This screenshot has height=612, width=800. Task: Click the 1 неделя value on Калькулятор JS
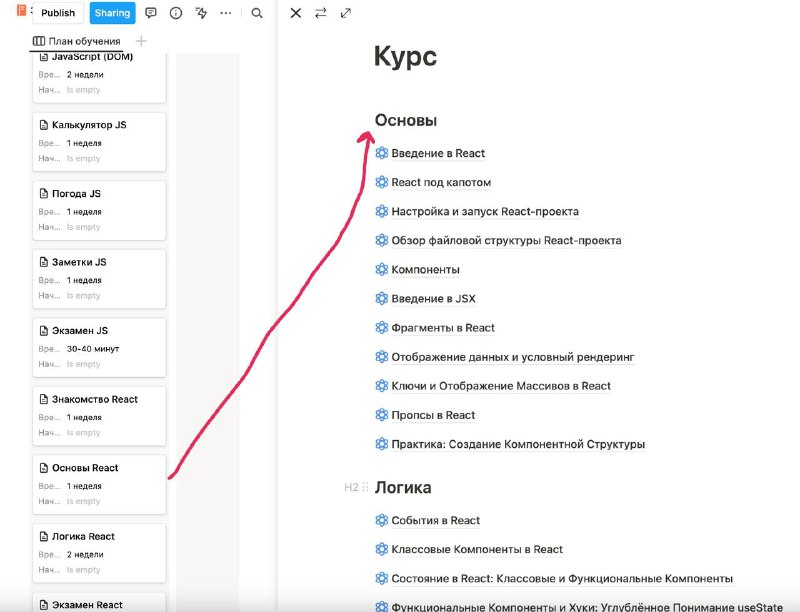click(x=84, y=143)
